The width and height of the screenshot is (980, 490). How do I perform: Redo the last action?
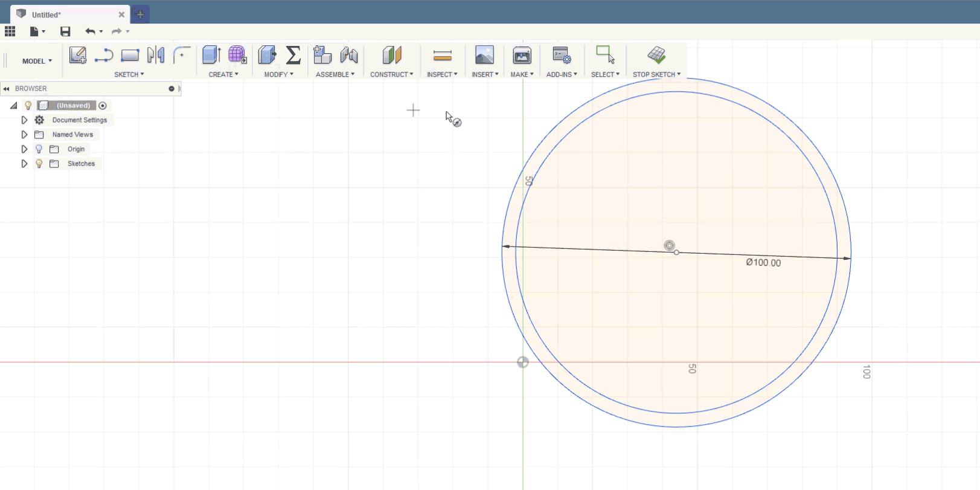117,31
